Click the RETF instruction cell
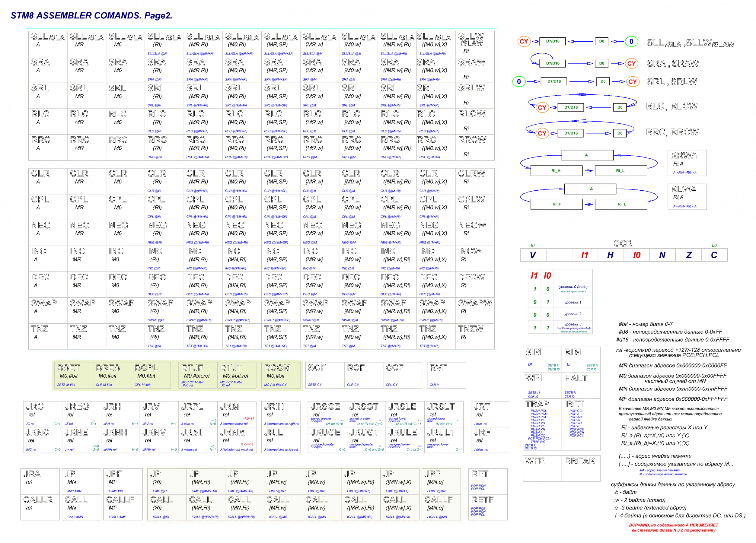 [x=487, y=507]
